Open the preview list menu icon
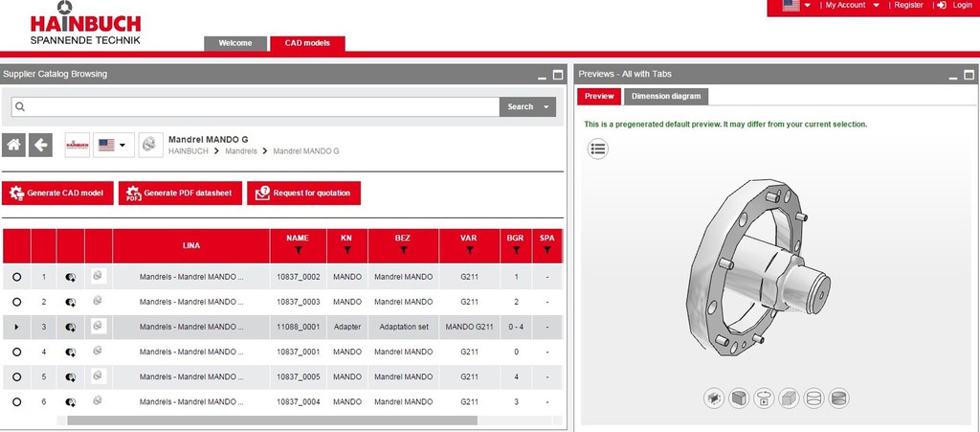This screenshot has height=432, width=980. coord(597,148)
